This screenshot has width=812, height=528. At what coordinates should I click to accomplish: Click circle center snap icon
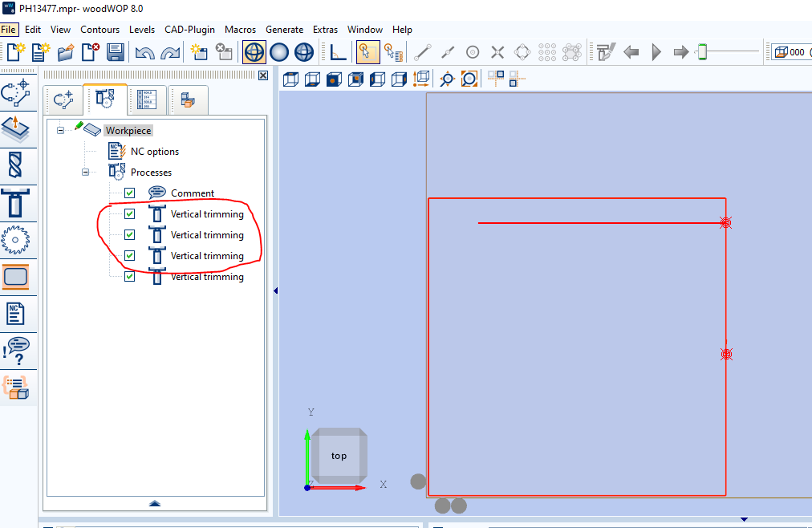[473, 52]
